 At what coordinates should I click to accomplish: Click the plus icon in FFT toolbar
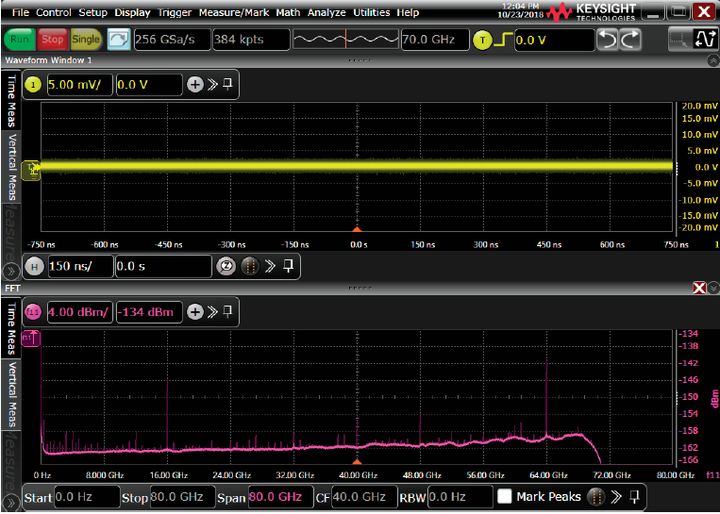click(x=195, y=312)
